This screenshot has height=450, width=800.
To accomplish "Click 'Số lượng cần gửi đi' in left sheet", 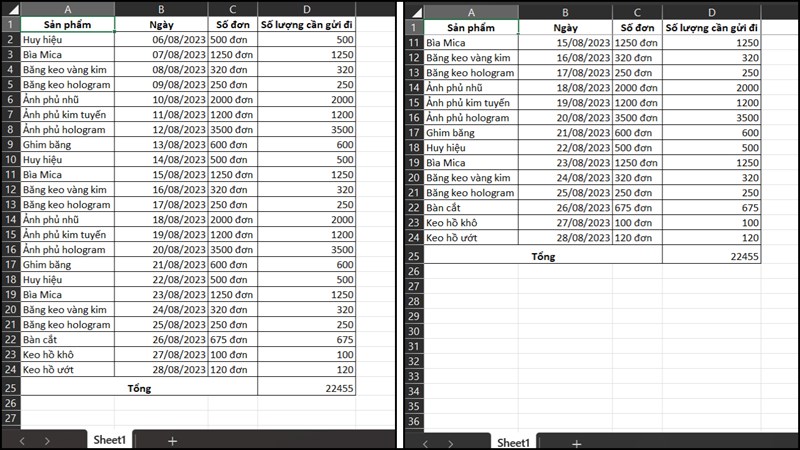I will pos(307,24).
